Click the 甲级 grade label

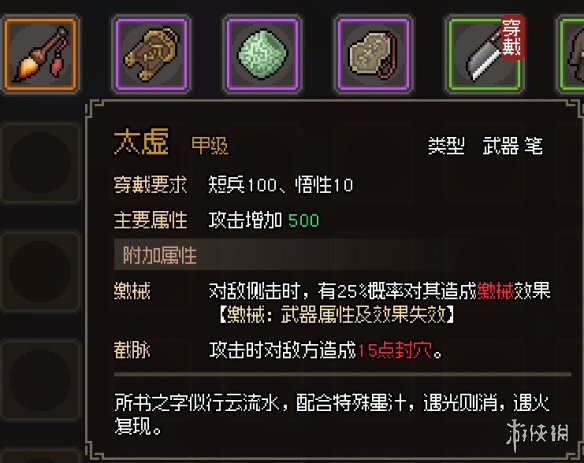click(x=210, y=146)
